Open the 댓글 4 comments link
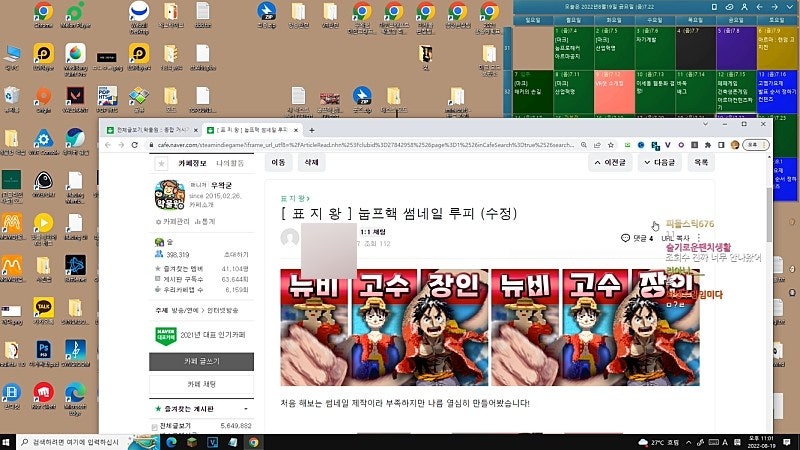This screenshot has width=800, height=450. pyautogui.click(x=637, y=238)
